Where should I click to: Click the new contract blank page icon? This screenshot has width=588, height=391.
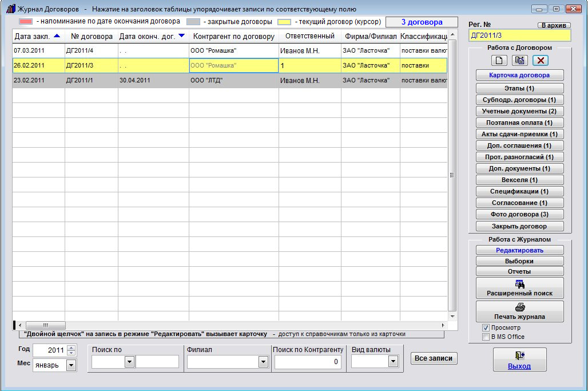pos(499,60)
